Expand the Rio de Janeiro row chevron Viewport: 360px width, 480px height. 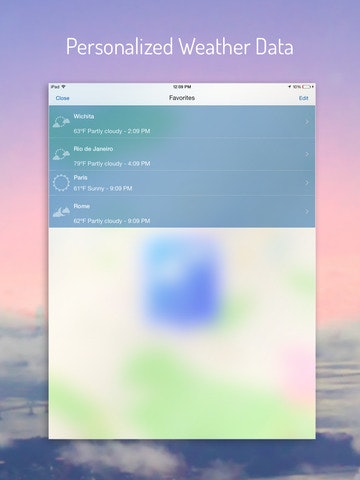point(307,154)
